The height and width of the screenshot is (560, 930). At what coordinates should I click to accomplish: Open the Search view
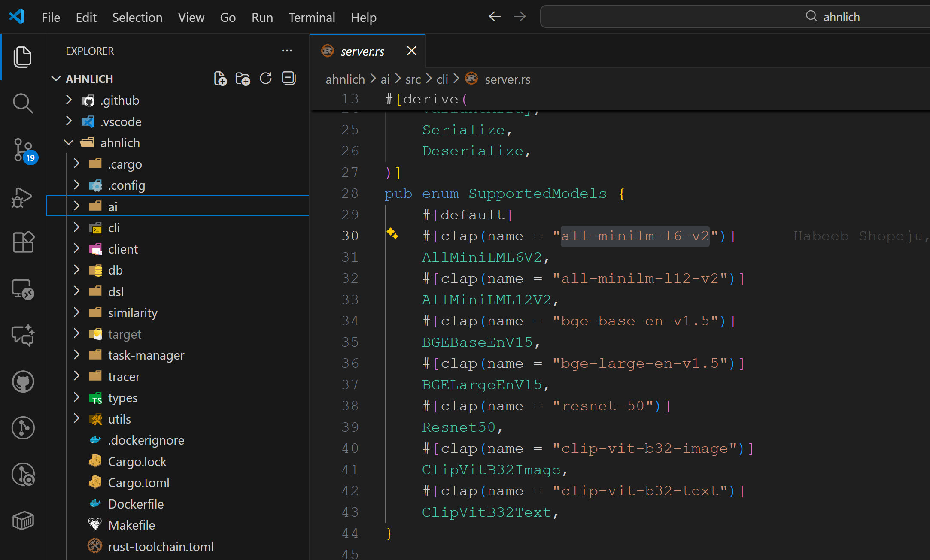pos(22,103)
